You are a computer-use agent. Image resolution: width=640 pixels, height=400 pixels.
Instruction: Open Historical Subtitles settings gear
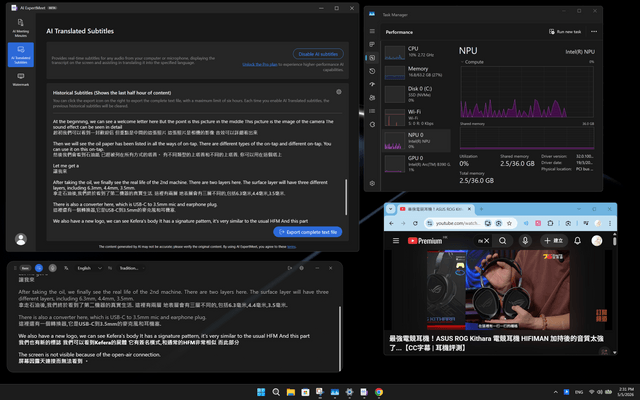[339, 92]
